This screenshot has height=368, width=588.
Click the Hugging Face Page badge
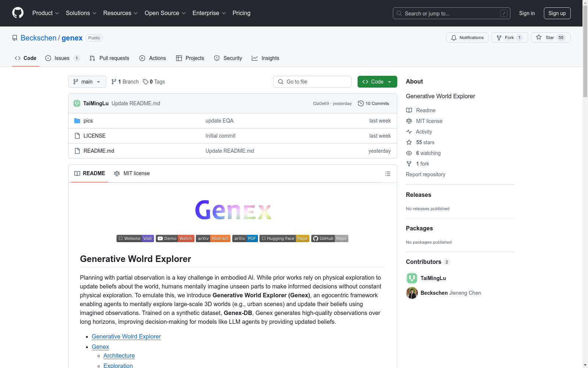tap(284, 238)
